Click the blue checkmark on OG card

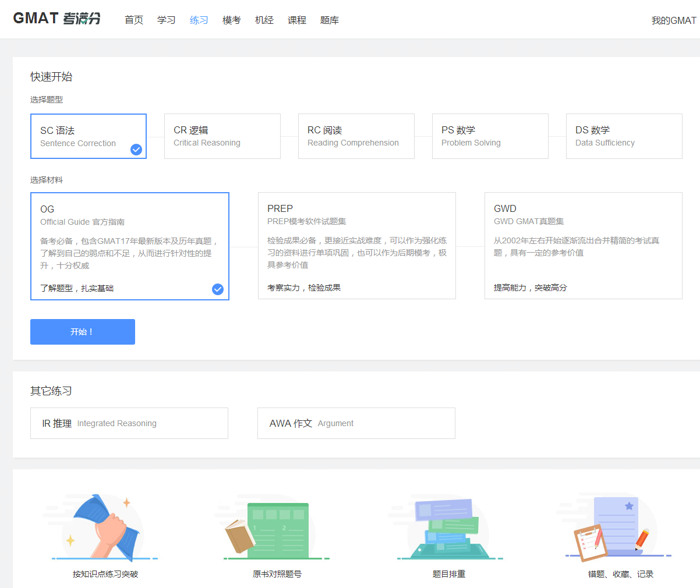coord(217,289)
